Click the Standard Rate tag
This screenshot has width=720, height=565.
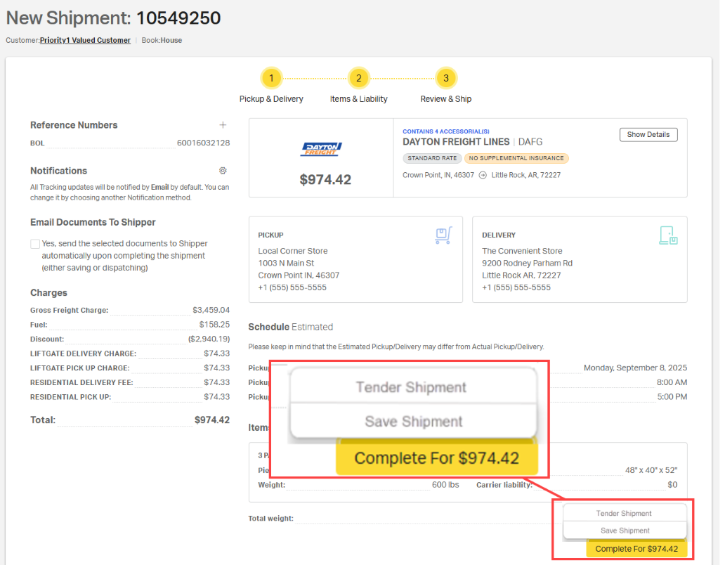[432, 158]
